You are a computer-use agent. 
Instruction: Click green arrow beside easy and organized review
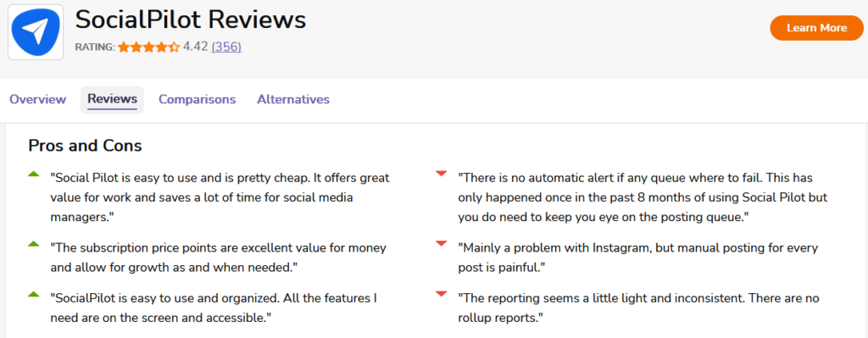pyautogui.click(x=34, y=294)
